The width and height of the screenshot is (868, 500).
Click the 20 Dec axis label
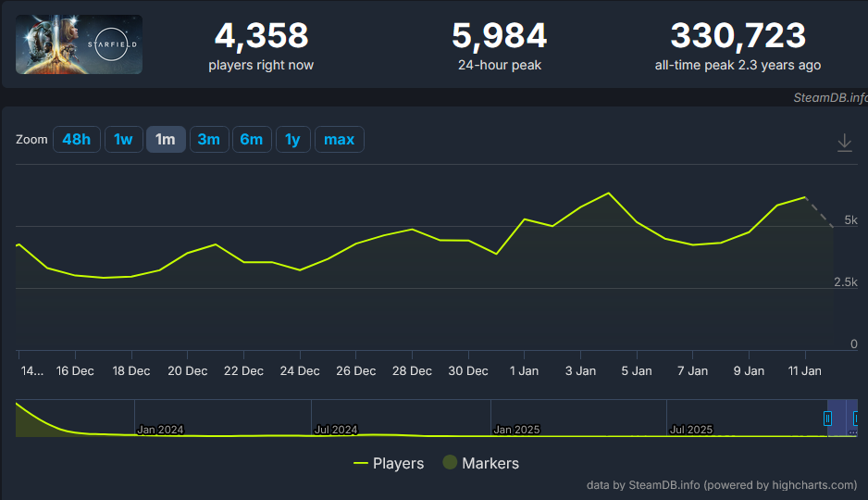pos(188,371)
